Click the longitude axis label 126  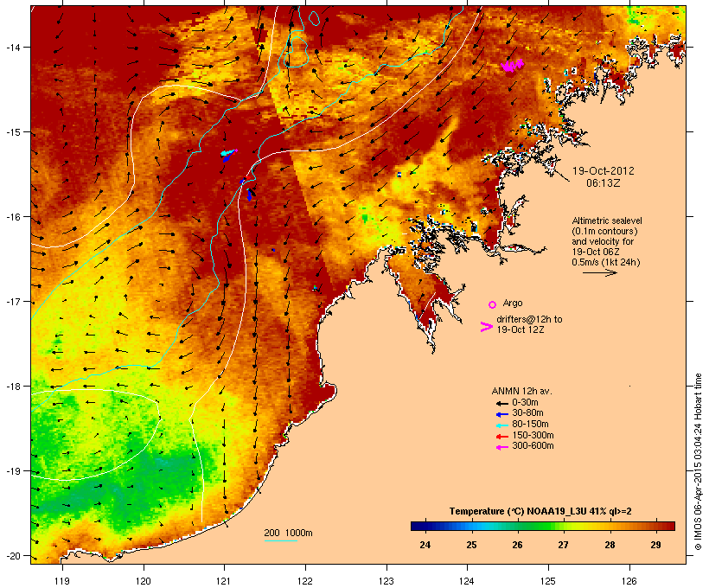pos(629,581)
